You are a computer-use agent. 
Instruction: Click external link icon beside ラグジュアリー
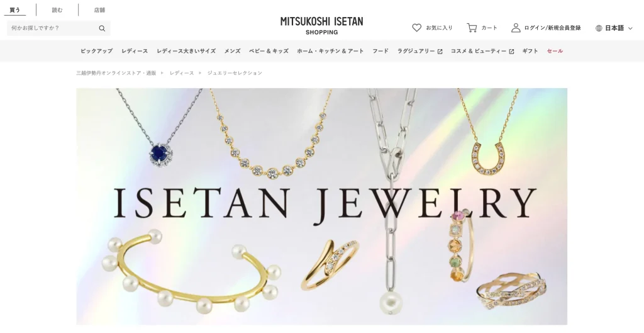coord(440,52)
